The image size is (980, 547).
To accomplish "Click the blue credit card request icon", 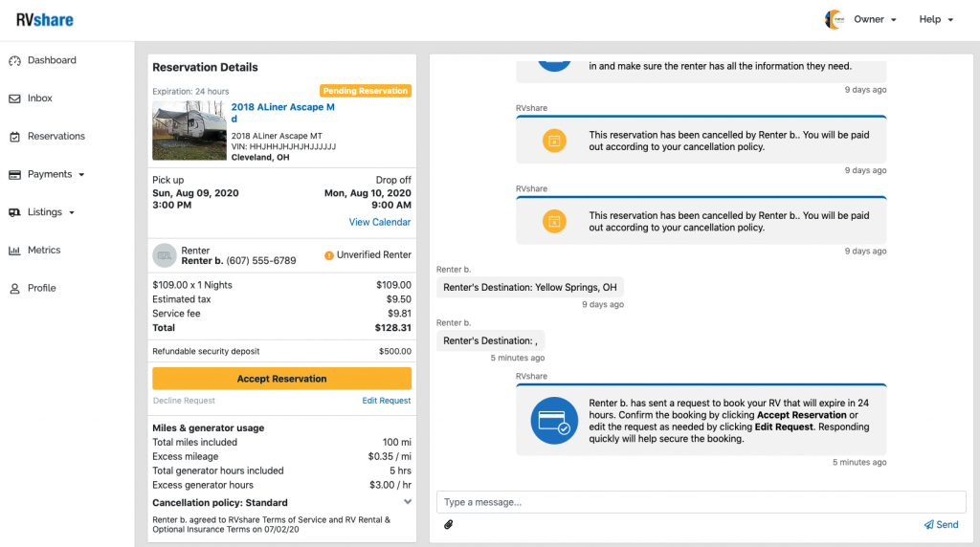I will 554,421.
